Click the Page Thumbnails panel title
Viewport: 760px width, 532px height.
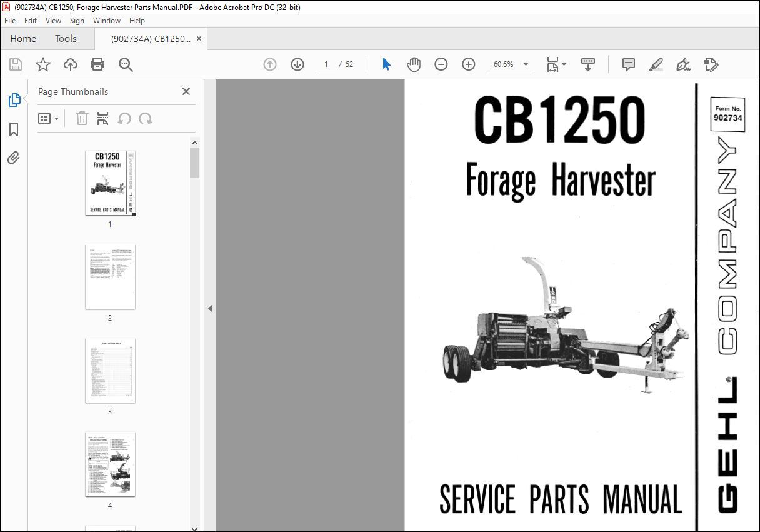pyautogui.click(x=73, y=92)
